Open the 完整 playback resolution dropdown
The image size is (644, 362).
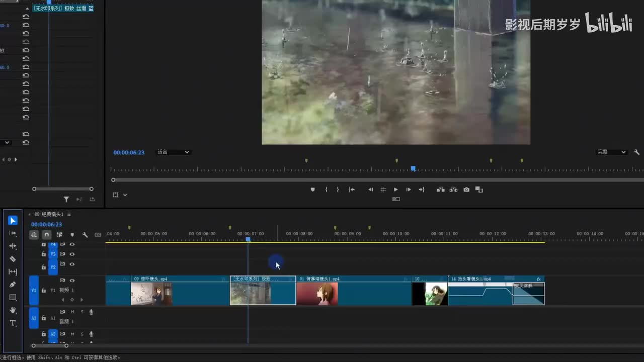tap(612, 152)
